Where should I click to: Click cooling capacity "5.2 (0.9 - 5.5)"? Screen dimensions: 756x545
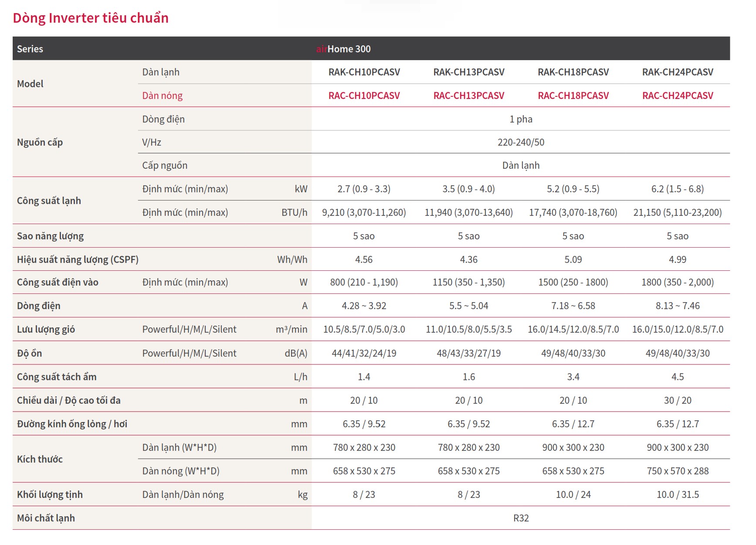(573, 189)
